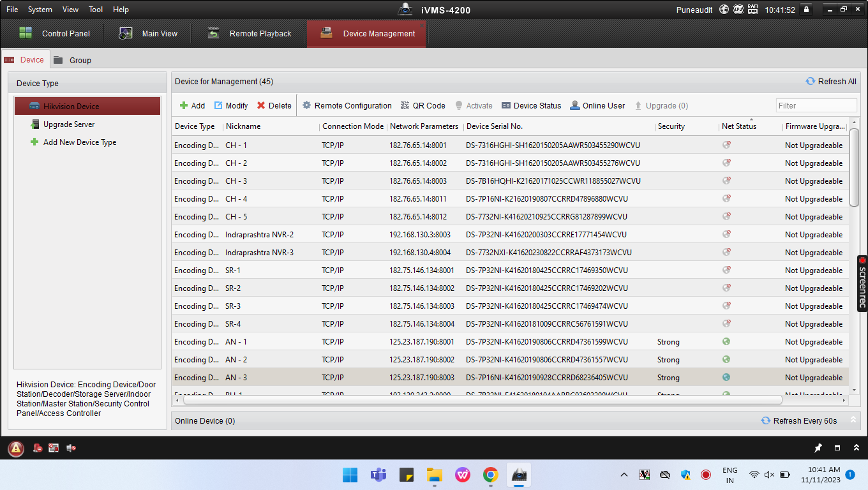View Online User list

click(597, 106)
